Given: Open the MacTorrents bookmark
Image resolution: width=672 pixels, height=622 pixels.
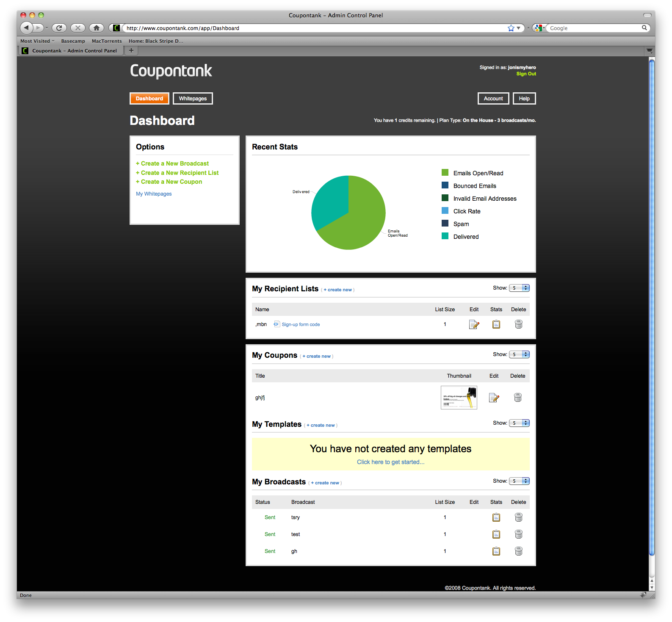Looking at the screenshot, I should pyautogui.click(x=107, y=41).
